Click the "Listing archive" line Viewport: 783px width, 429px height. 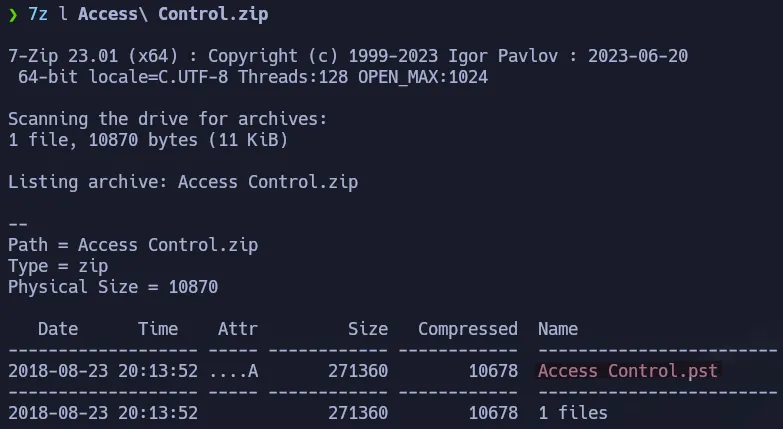pos(182,182)
